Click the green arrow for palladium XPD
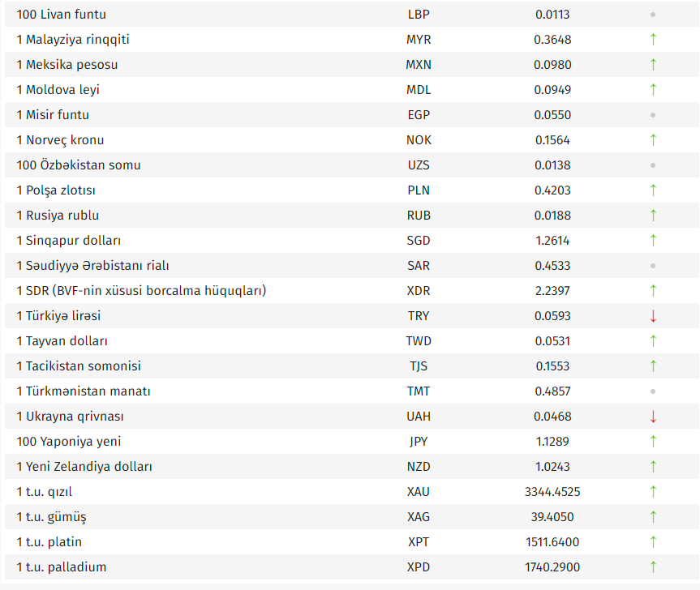 pos(653,566)
